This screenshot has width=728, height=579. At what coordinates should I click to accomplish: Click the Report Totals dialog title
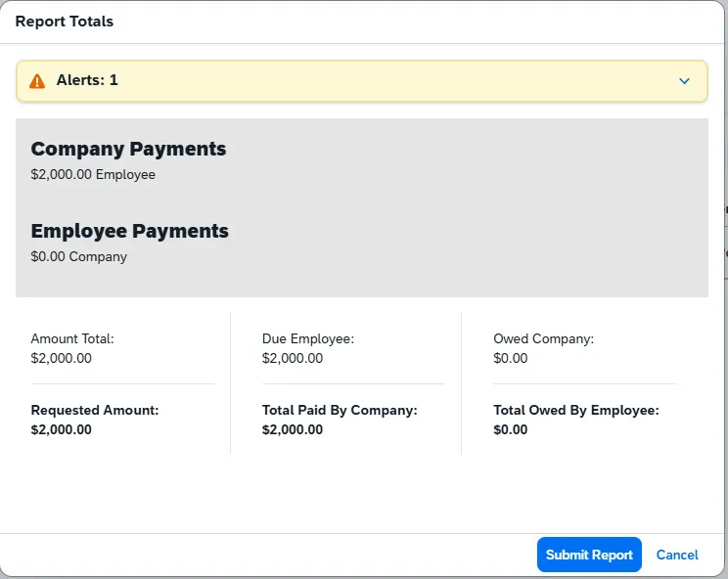64,22
